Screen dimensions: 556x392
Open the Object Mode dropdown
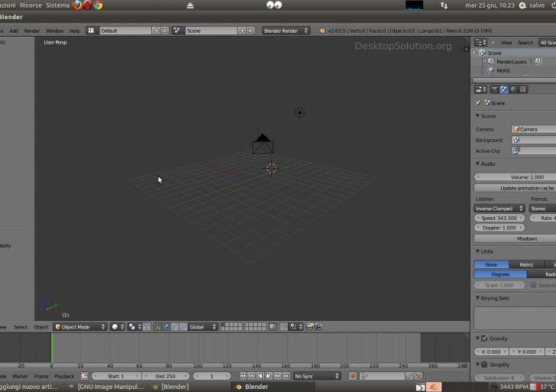coord(79,327)
